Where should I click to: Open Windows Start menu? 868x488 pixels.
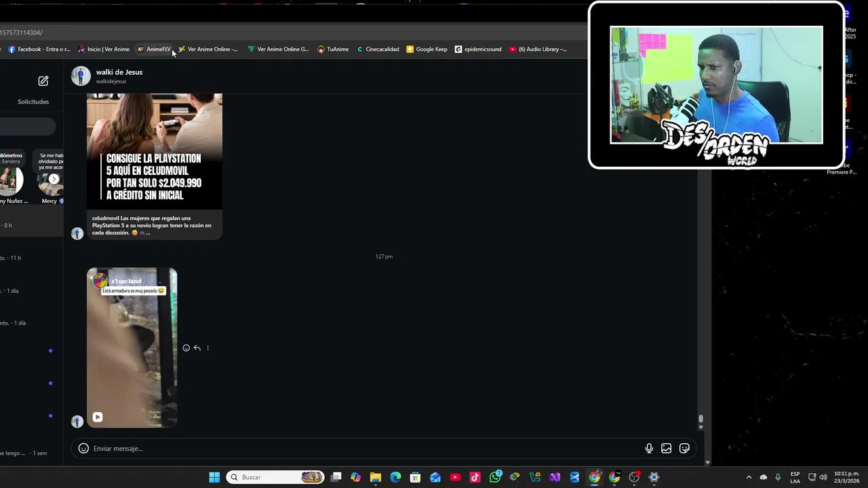pos(214,477)
